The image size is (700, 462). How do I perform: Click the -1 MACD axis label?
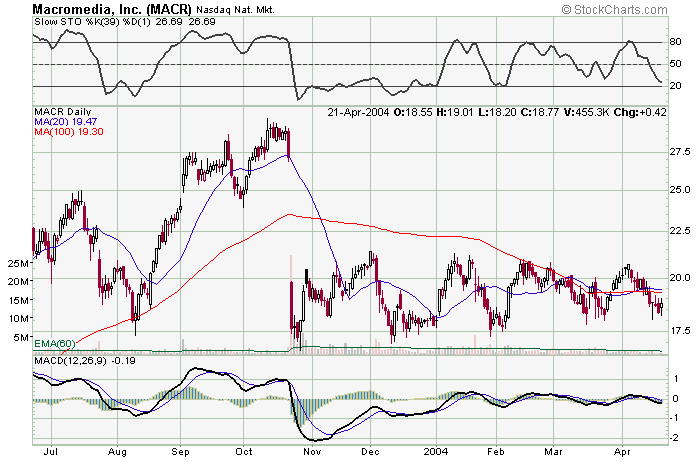point(674,418)
